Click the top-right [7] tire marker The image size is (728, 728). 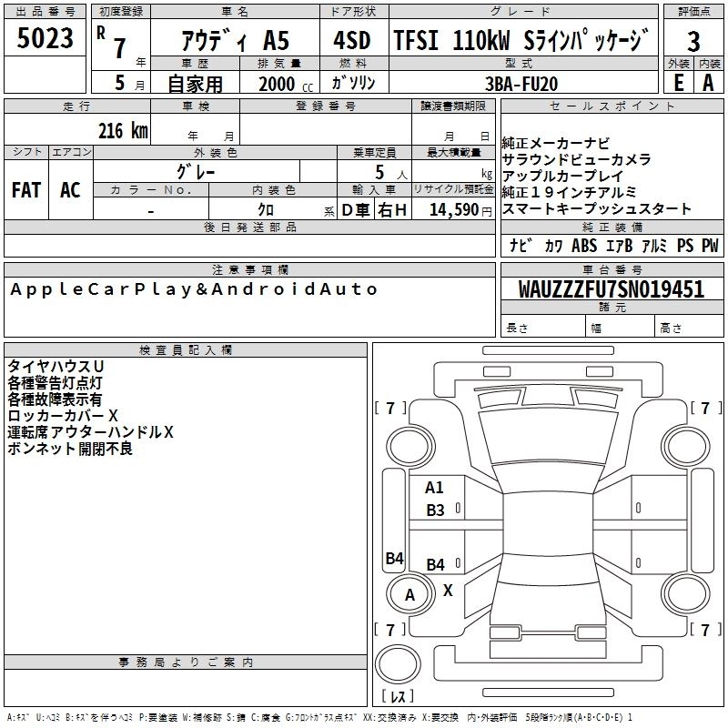704,408
